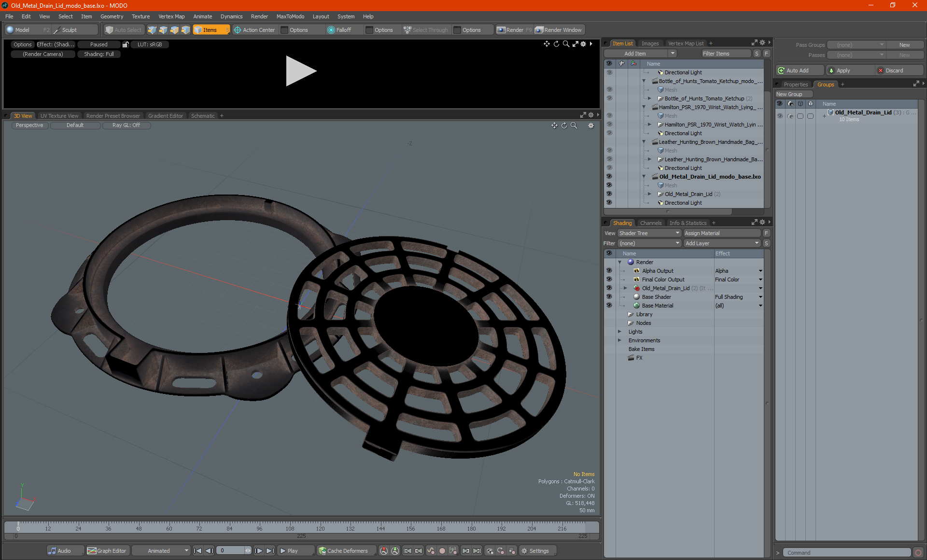Toggle visibility of Base Shader layer

click(x=609, y=297)
